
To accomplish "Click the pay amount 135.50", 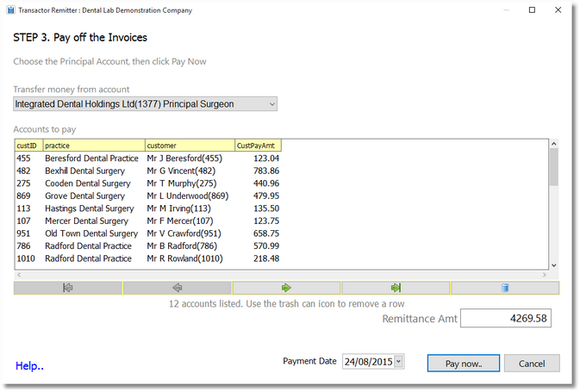I will (266, 208).
